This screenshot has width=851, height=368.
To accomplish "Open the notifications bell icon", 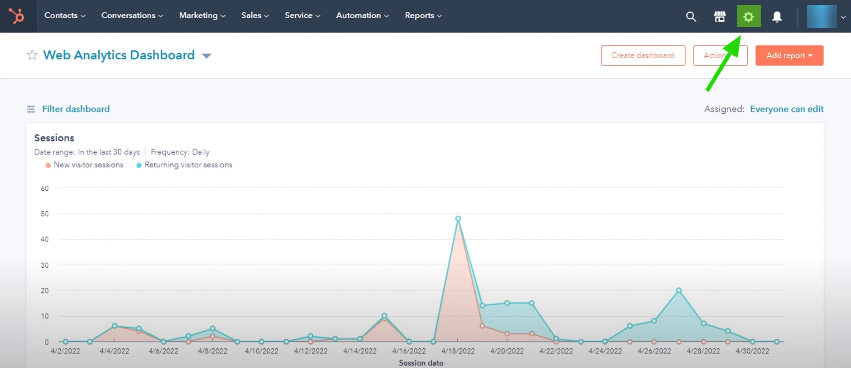I will (x=777, y=17).
